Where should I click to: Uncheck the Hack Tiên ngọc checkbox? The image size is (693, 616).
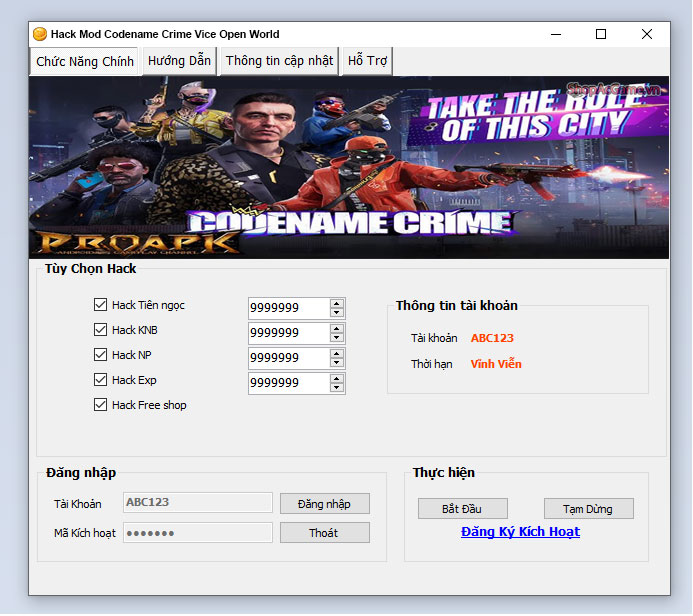100,304
